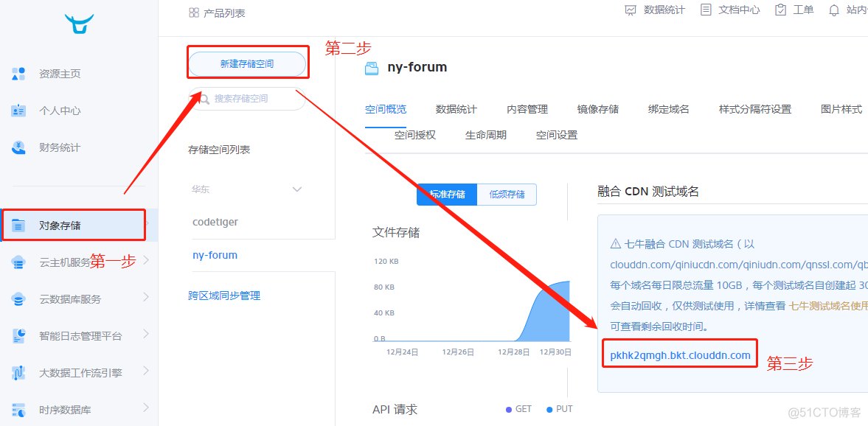Screen dimensions: 868x426
Task: Click the API 请求 heading
Action: (x=395, y=409)
